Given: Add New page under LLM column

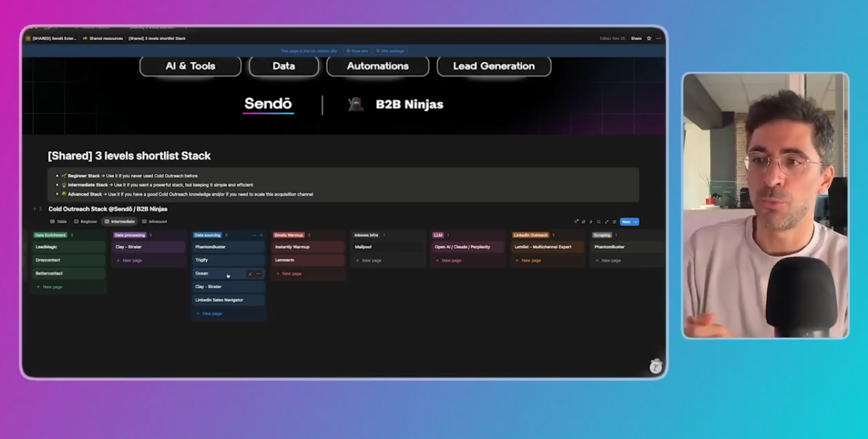Looking at the screenshot, I should click(x=468, y=260).
